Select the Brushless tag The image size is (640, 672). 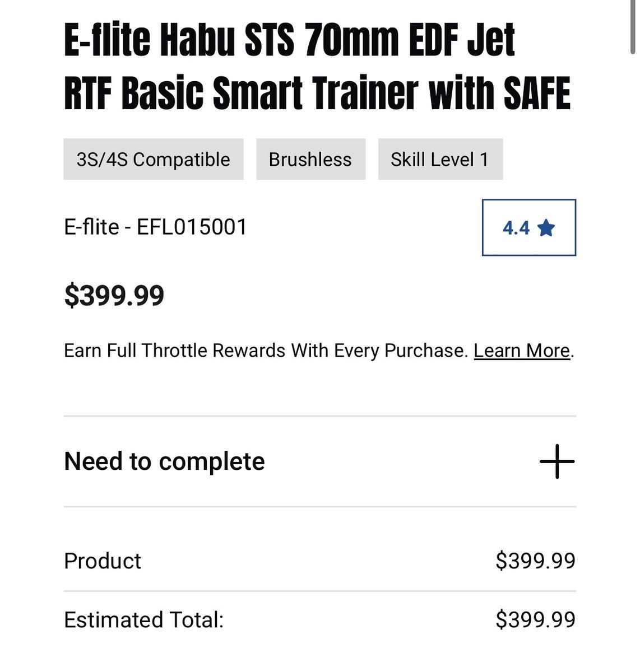(x=310, y=159)
